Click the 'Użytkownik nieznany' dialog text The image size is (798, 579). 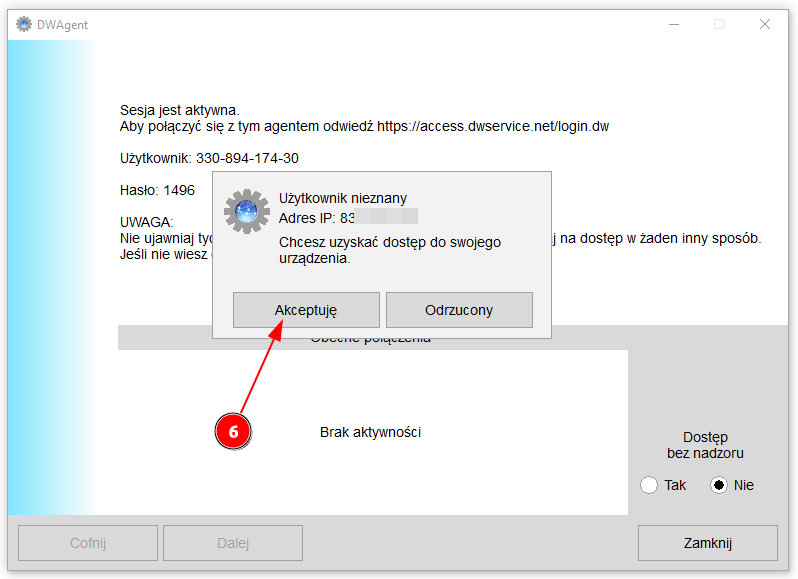[x=343, y=198]
